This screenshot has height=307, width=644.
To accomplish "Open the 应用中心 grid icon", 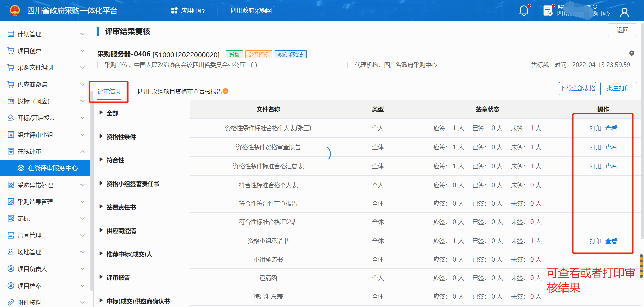I will tap(174, 11).
